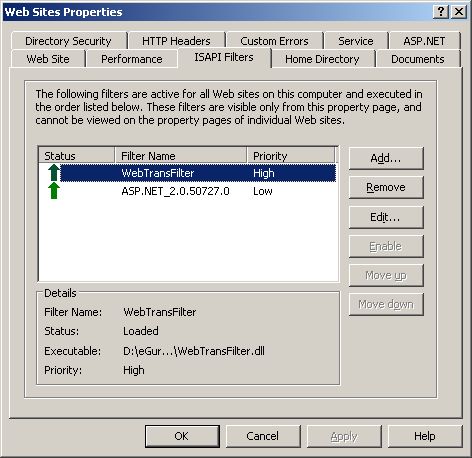Open the Documents tab
This screenshot has width=472, height=458.
418,59
